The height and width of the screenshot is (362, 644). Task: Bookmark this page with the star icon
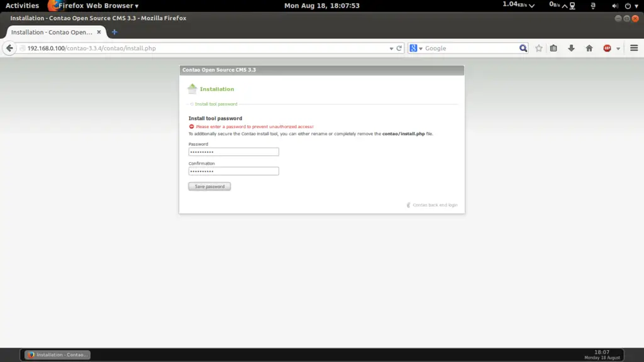point(539,48)
